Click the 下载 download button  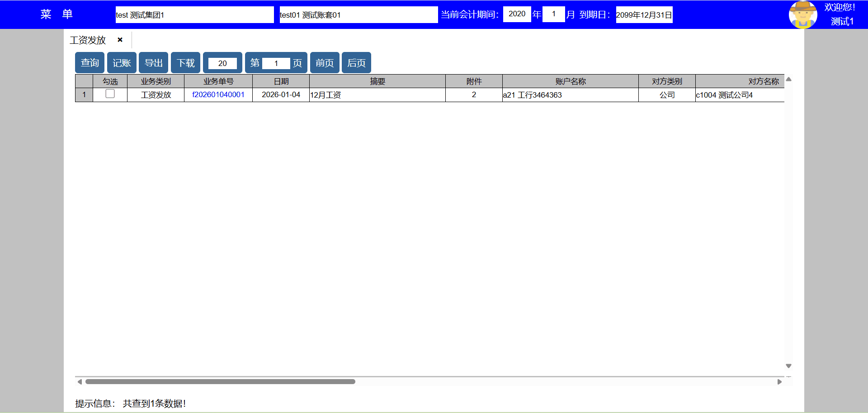pyautogui.click(x=185, y=63)
